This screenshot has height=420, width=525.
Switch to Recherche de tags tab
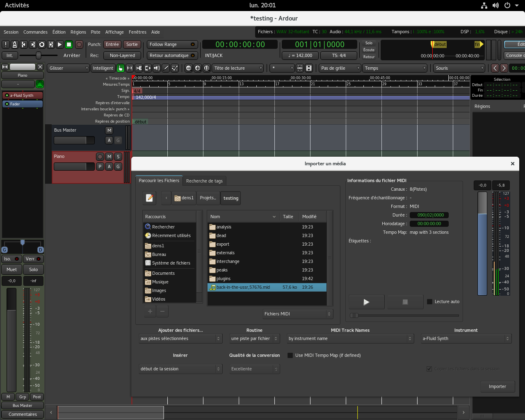tap(204, 181)
